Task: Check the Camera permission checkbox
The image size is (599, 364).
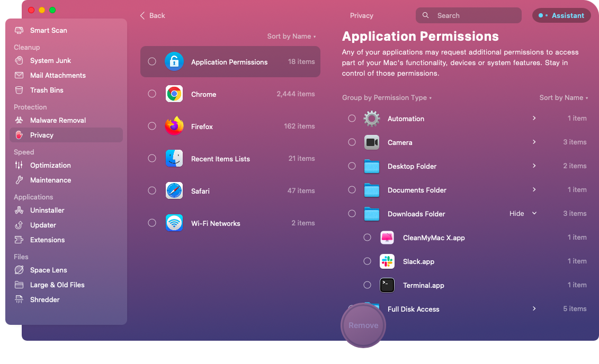Action: (352, 142)
